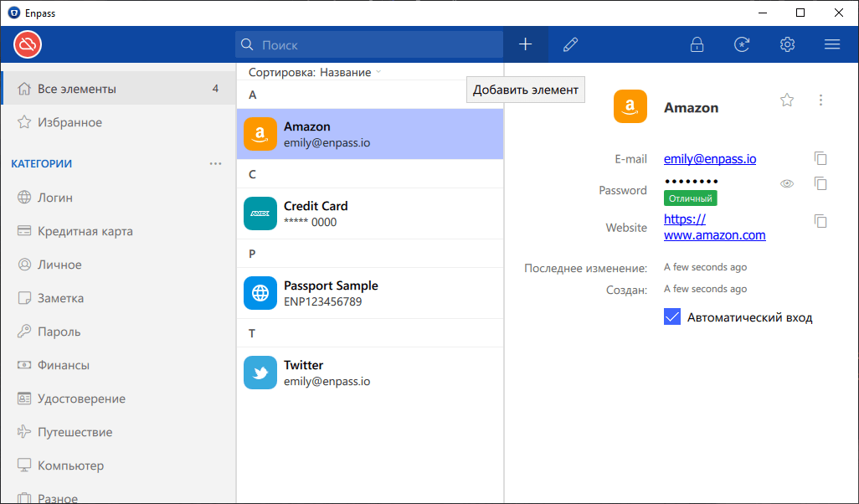Select the Пароль category

tap(118, 332)
